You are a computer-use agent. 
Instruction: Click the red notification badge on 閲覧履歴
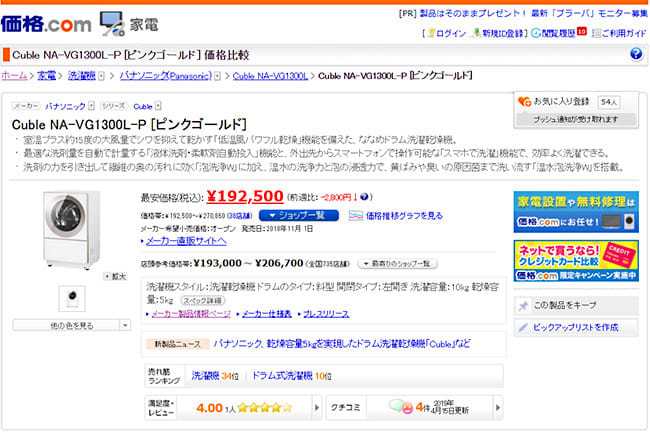582,31
